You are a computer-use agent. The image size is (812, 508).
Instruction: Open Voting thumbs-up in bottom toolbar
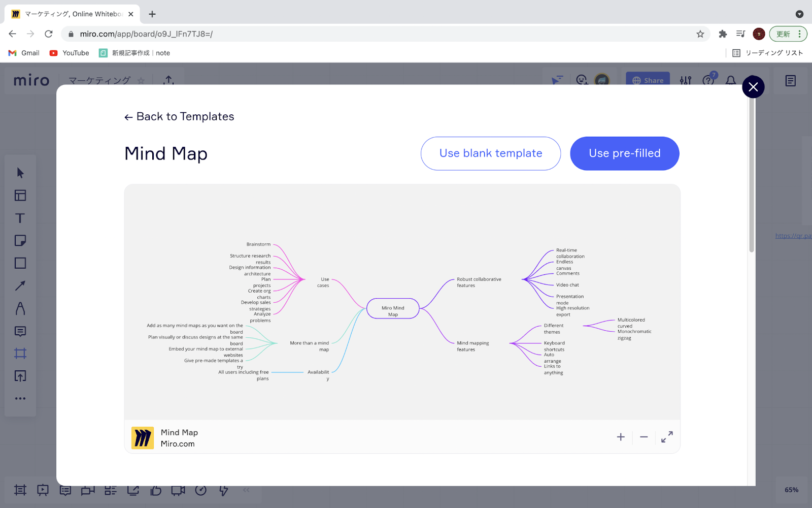[156, 490]
